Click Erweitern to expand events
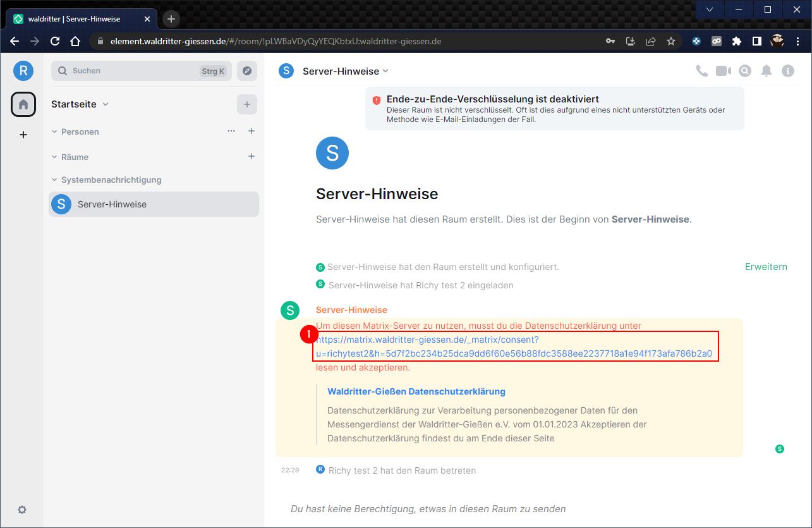Viewport: 812px width, 528px height. pos(766,267)
